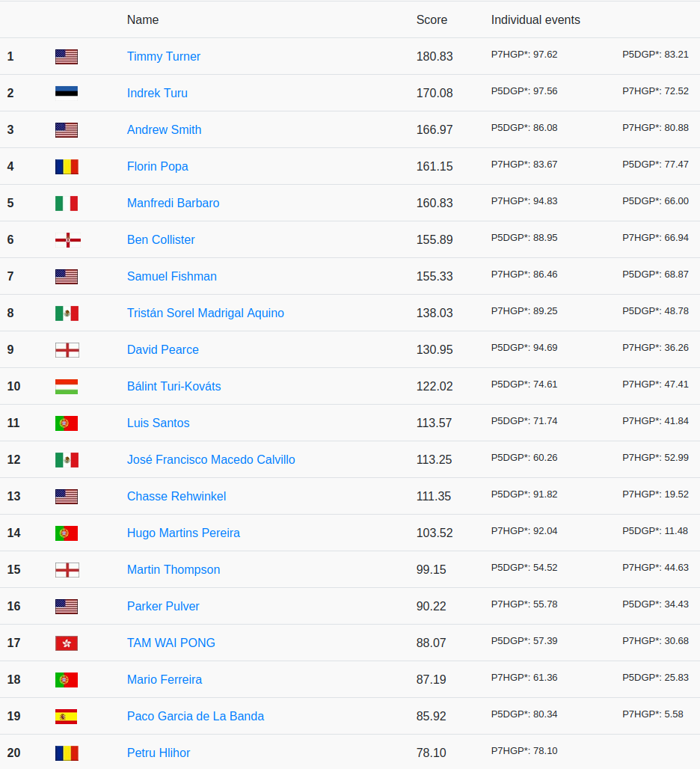Click the Spanish flag beside Paco Garcia
The width and height of the screenshot is (700, 769).
click(x=67, y=716)
